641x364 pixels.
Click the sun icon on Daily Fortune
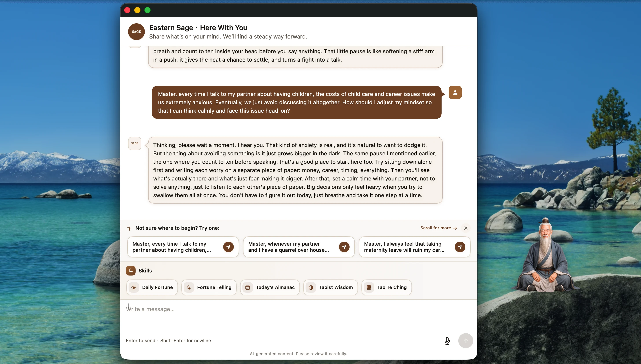tap(134, 287)
